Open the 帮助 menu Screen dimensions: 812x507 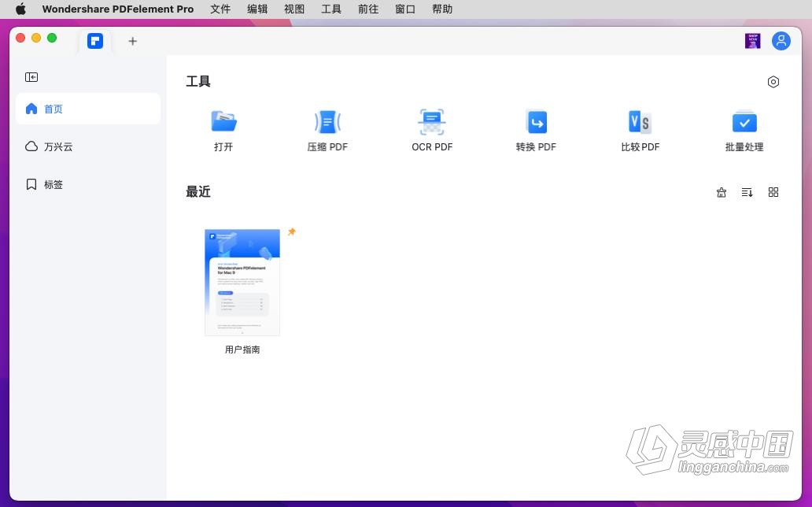click(442, 9)
